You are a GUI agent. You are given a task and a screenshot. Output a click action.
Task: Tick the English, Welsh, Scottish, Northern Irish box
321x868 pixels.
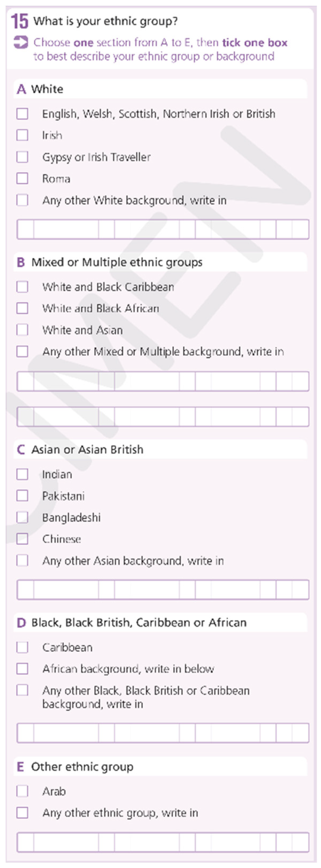pyautogui.click(x=22, y=114)
